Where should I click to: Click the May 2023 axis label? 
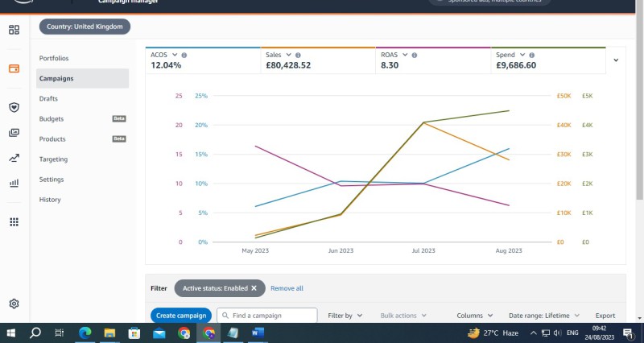pyautogui.click(x=255, y=250)
